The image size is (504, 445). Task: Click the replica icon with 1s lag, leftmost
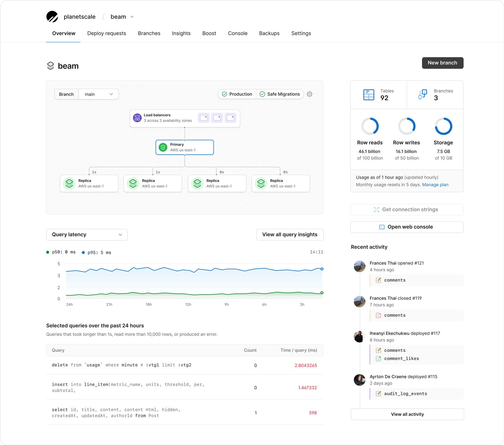pyautogui.click(x=69, y=183)
